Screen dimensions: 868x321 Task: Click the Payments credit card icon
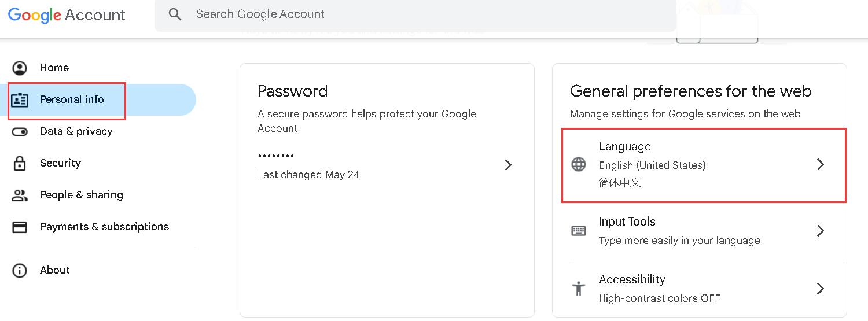pyautogui.click(x=20, y=227)
